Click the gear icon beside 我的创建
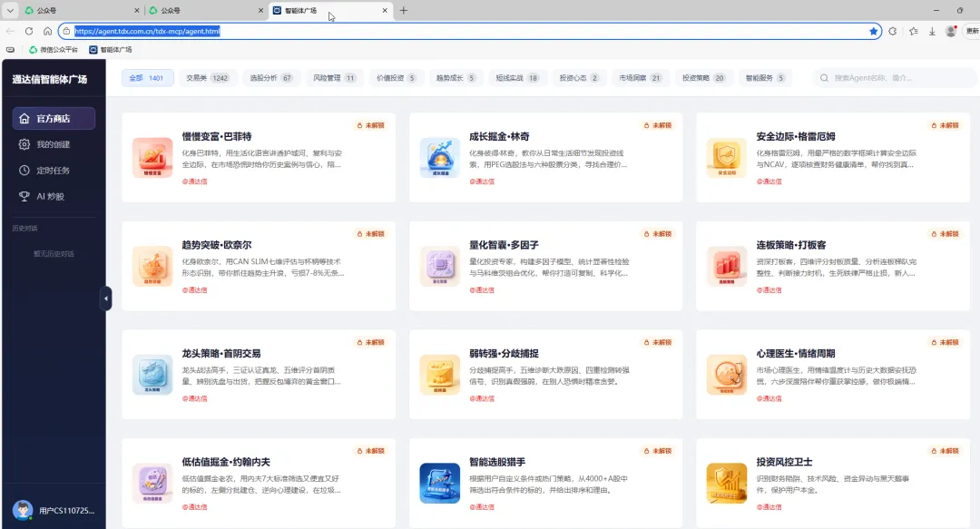This screenshot has height=529, width=980. pos(24,144)
